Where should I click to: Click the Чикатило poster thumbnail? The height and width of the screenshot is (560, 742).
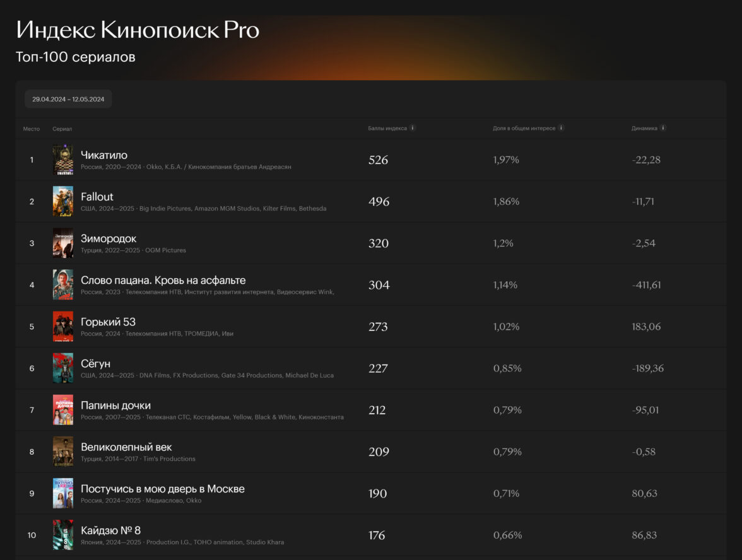62,160
